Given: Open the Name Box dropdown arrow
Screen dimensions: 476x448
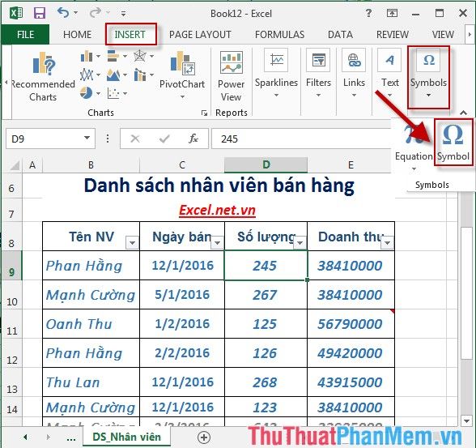Looking at the screenshot, I should point(87,139).
